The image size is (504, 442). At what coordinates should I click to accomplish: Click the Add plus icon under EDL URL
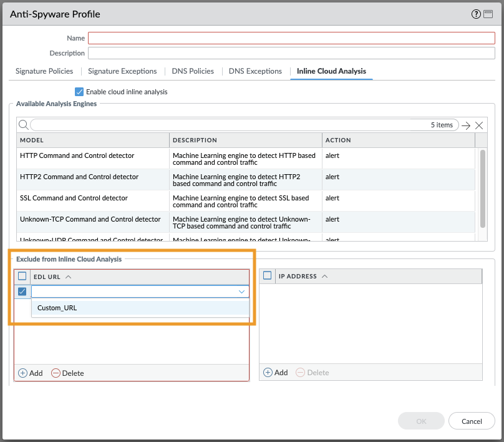[23, 373]
